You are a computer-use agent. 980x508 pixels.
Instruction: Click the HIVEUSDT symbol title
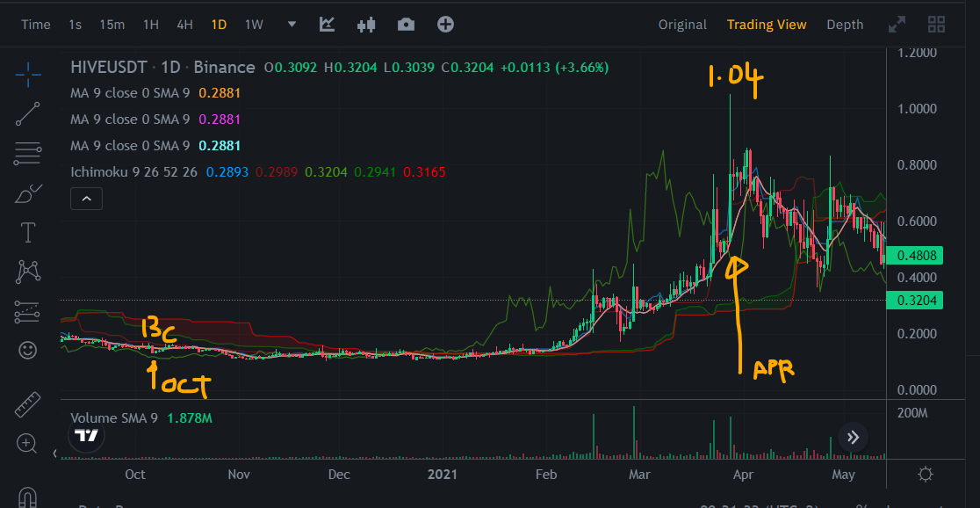pyautogui.click(x=109, y=67)
